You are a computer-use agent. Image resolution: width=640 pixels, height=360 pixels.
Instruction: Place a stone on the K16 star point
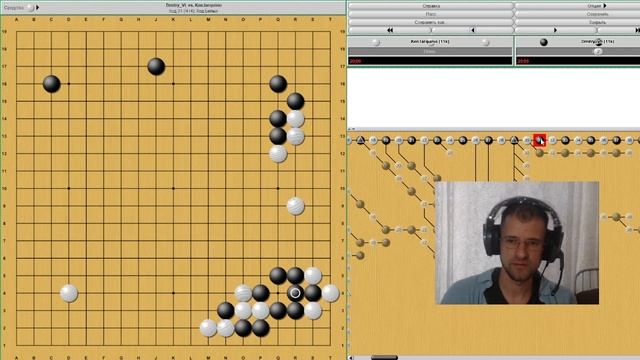pyautogui.click(x=173, y=84)
